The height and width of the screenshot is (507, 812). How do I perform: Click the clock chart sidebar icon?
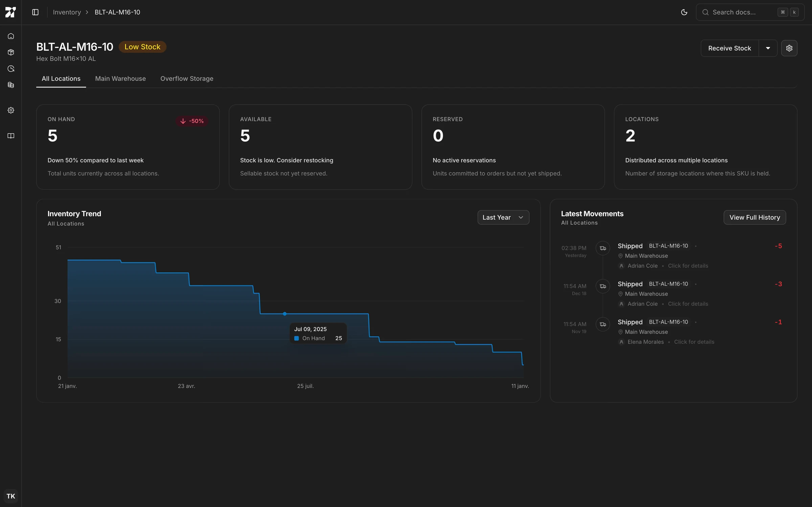point(11,69)
